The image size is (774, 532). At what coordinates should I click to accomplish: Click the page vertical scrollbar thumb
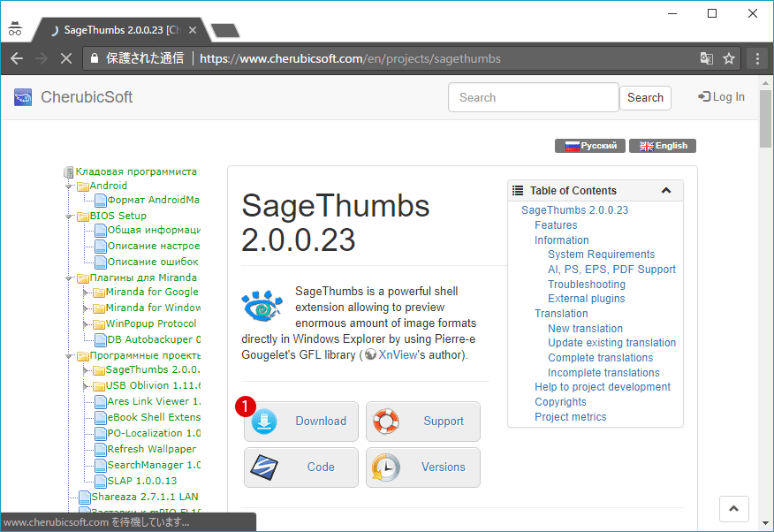pyautogui.click(x=766, y=118)
